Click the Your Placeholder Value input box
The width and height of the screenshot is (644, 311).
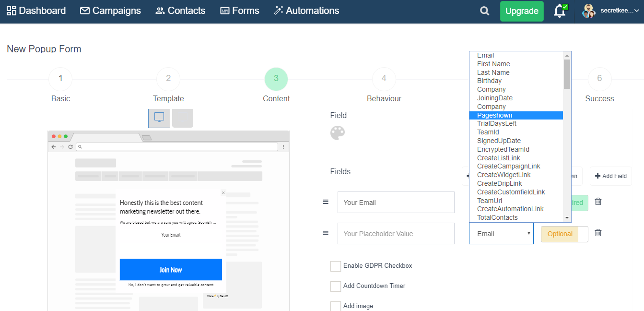pyautogui.click(x=396, y=233)
